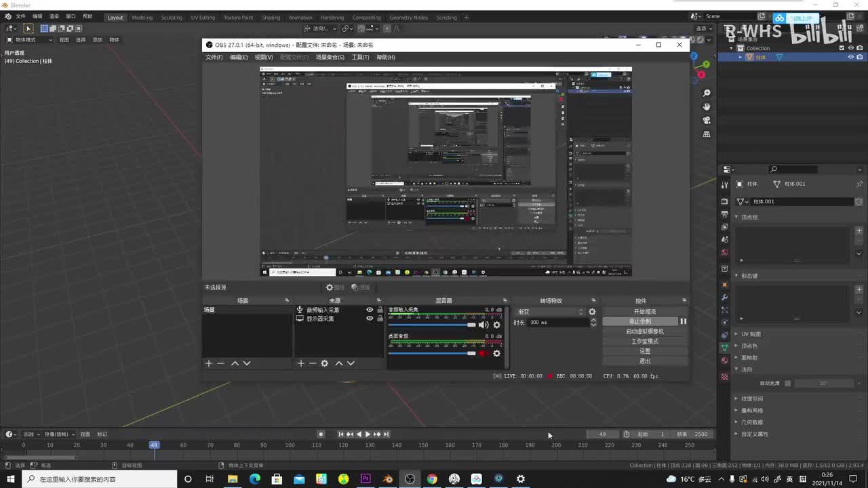The height and width of the screenshot is (488, 868).
Task: Open Blender's material properties tab
Action: pos(724,361)
